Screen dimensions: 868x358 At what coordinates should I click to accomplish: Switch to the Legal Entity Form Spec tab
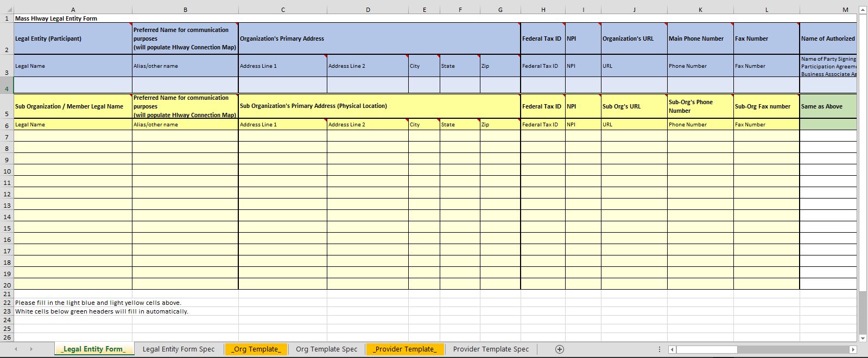tap(179, 349)
